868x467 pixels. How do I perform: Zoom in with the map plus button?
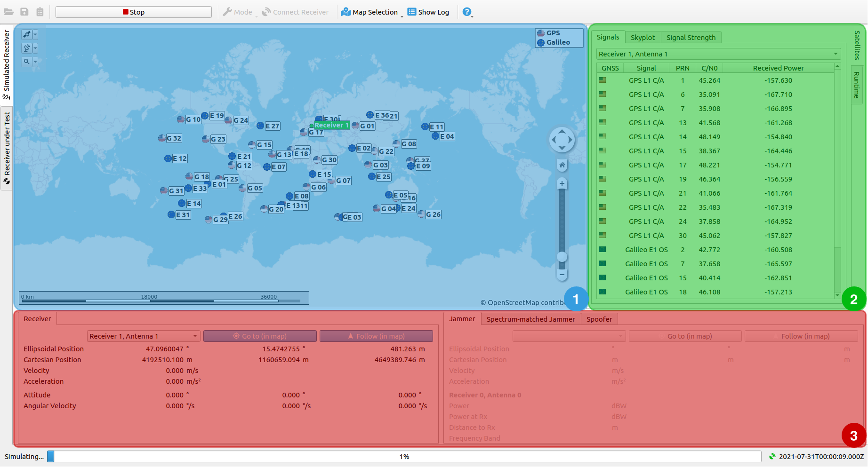click(x=562, y=183)
